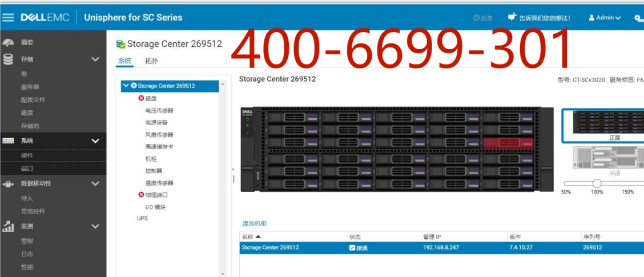644x277 pixels.
Task: Click the 添加机柜 link
Action: tap(255, 223)
